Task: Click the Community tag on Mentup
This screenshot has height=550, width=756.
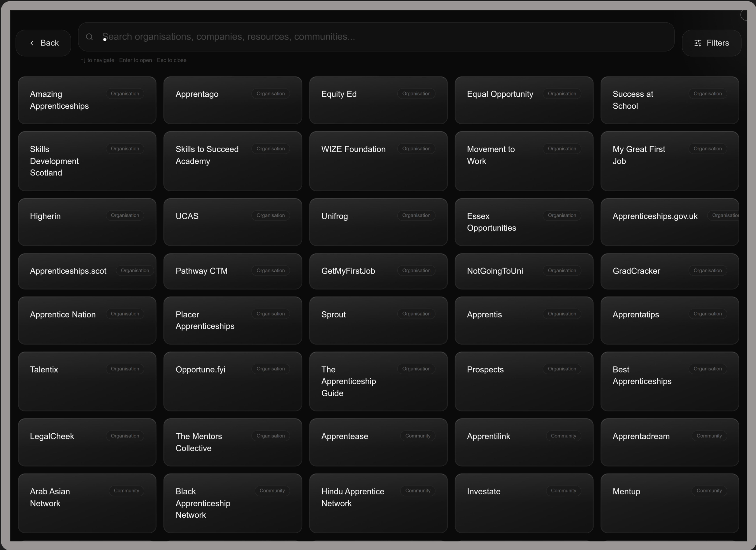Action: (x=709, y=491)
